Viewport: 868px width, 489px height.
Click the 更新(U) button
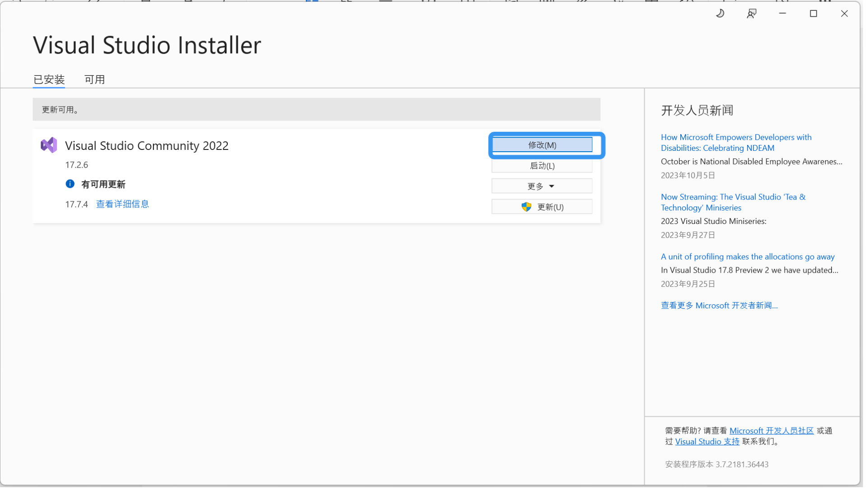(x=550, y=207)
